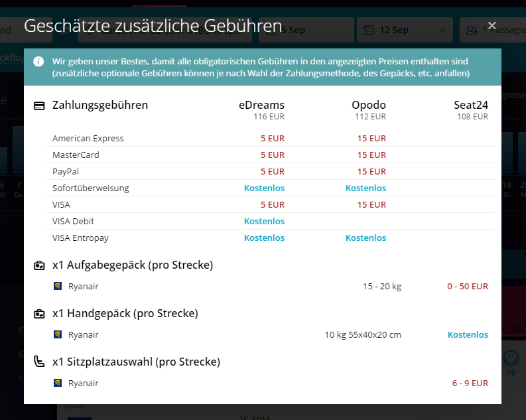Click the Handgepäck luggage icon
Screen dimensions: 526x420
pos(39,314)
